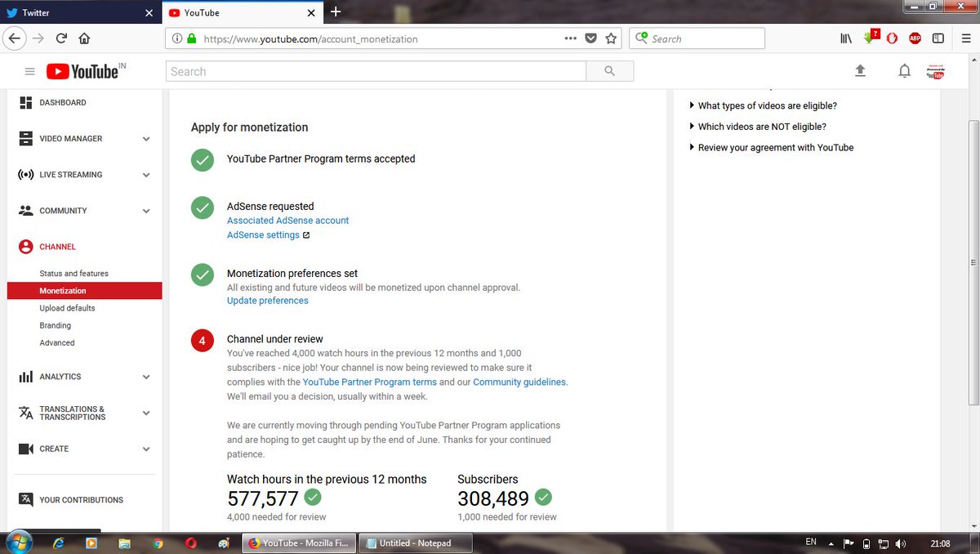Select Monetization sidebar item
Image resolution: width=980 pixels, height=554 pixels.
tap(84, 291)
